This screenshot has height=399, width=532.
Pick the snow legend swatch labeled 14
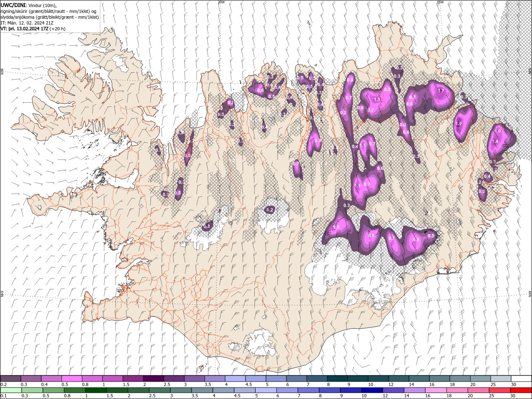419,378
